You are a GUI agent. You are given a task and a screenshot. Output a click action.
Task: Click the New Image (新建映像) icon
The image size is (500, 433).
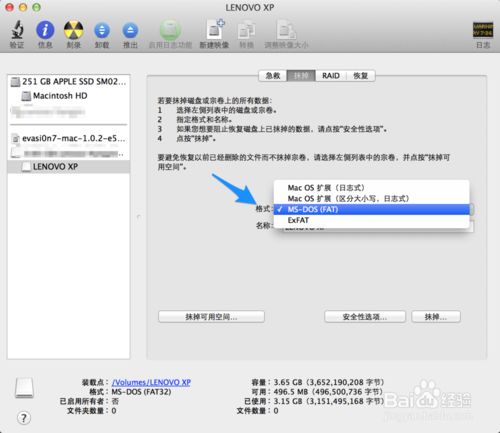(215, 30)
